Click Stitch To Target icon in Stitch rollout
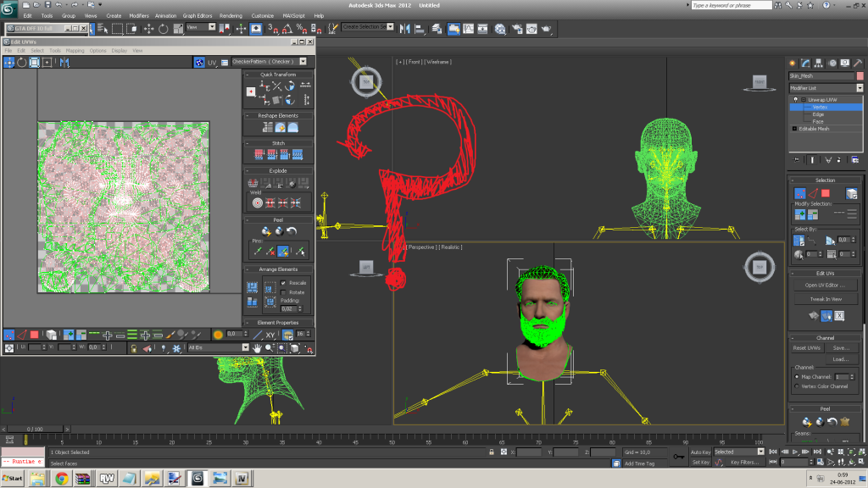868x488 pixels. click(x=259, y=154)
